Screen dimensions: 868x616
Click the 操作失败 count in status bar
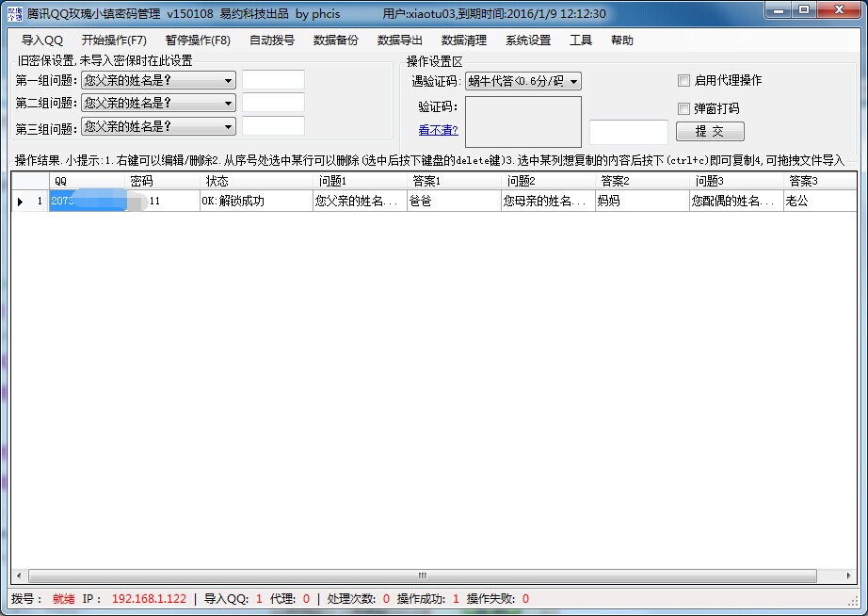[525, 599]
